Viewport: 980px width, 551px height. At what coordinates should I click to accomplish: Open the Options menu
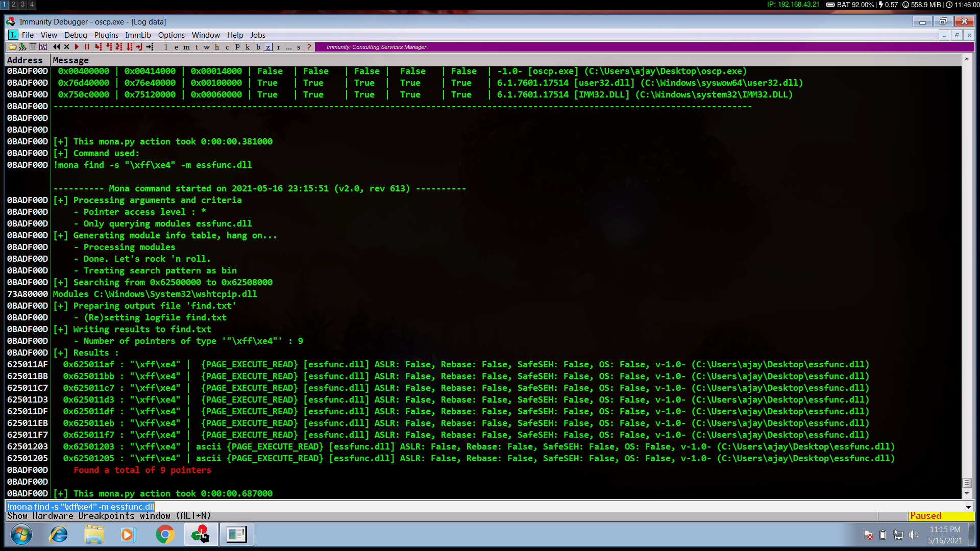click(171, 35)
